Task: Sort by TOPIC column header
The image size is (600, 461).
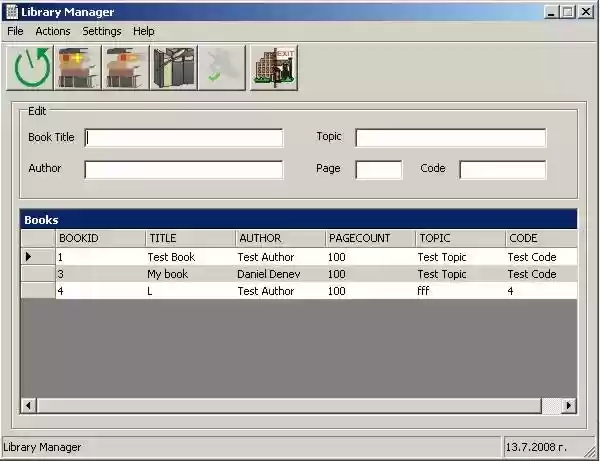Action: pos(461,238)
